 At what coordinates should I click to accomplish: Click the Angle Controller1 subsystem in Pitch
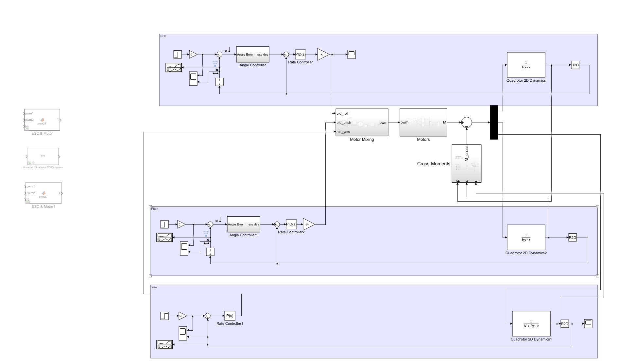pos(243,224)
